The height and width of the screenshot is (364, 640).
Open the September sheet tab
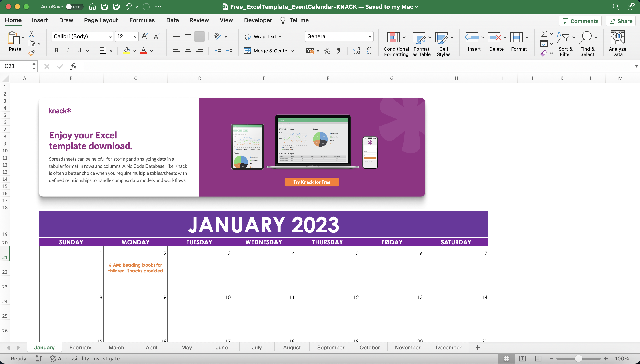point(330,347)
